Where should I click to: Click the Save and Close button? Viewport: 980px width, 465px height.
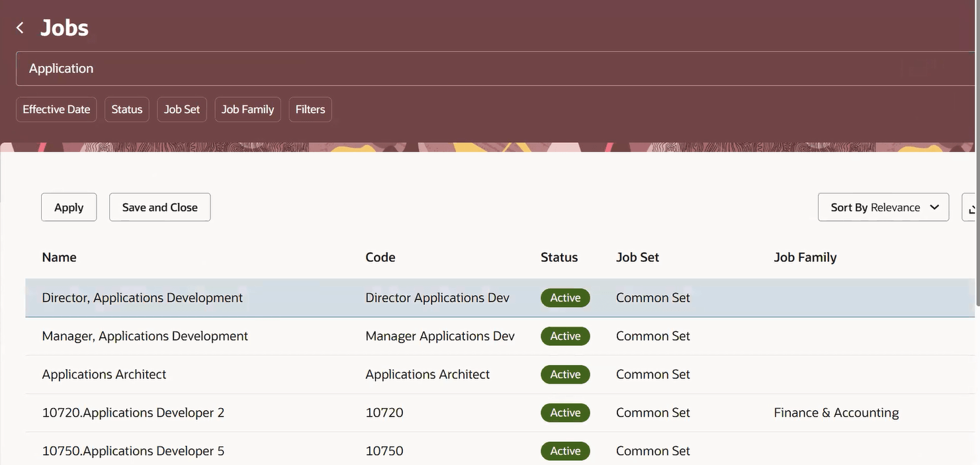pos(159,206)
